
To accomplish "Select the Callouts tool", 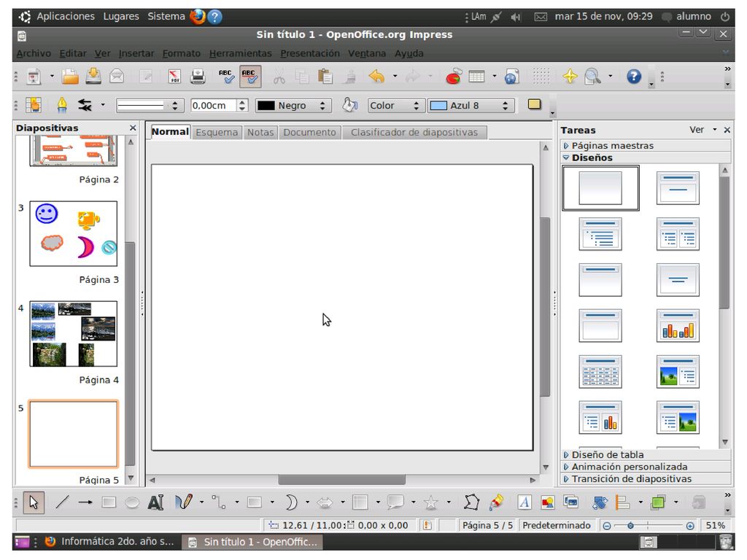I will click(395, 502).
